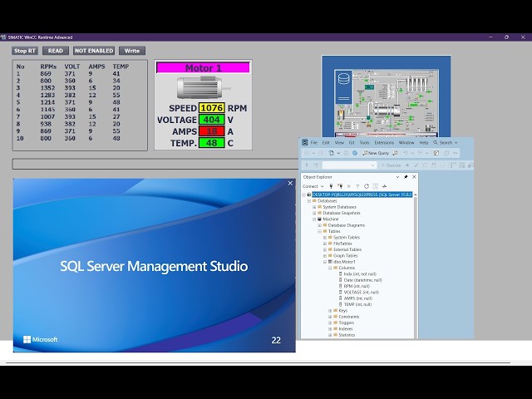Click the SPEED value field showing 1076
The height and width of the screenshot is (399, 532).
tap(212, 108)
